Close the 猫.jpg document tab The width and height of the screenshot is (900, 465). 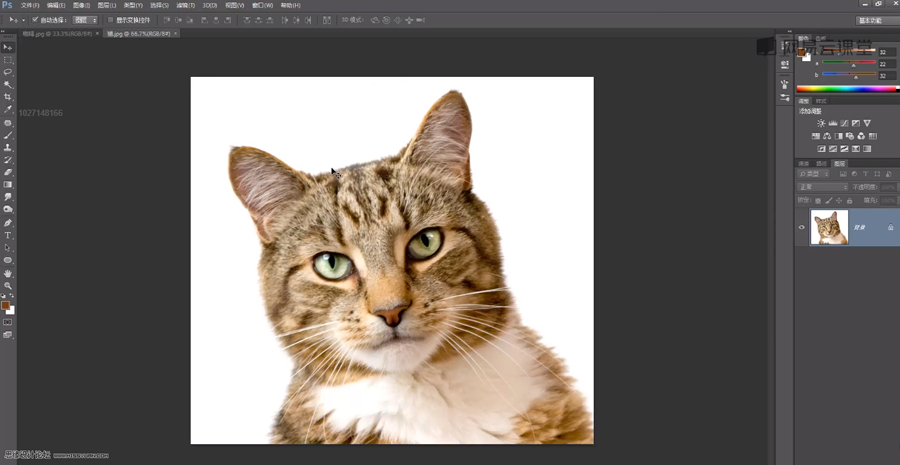(176, 33)
